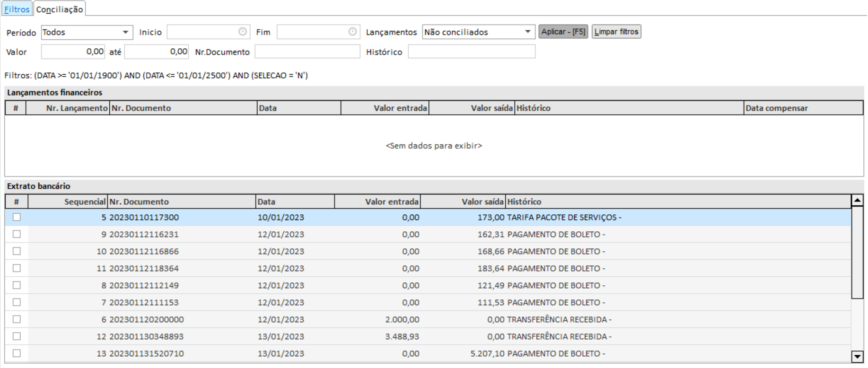This screenshot has height=368, width=868.
Task: Click the Extrato bancário # header cell
Action: coord(17,202)
